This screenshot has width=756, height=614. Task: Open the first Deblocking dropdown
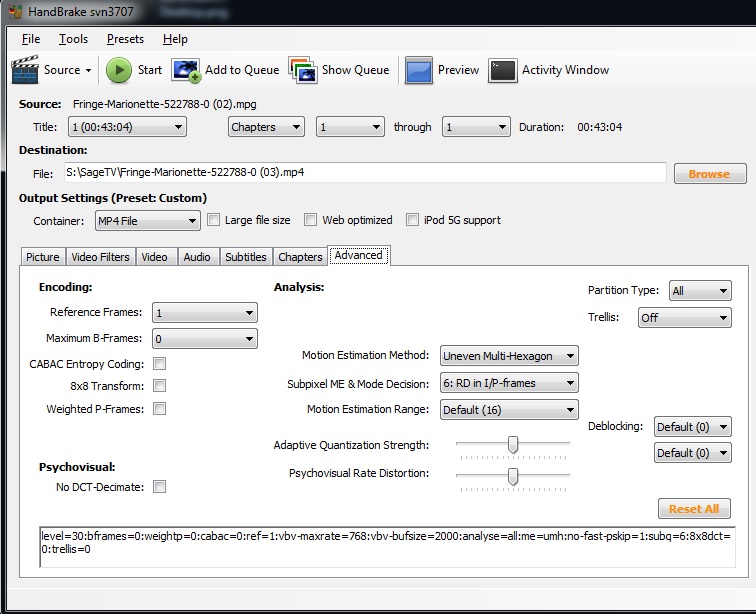693,426
